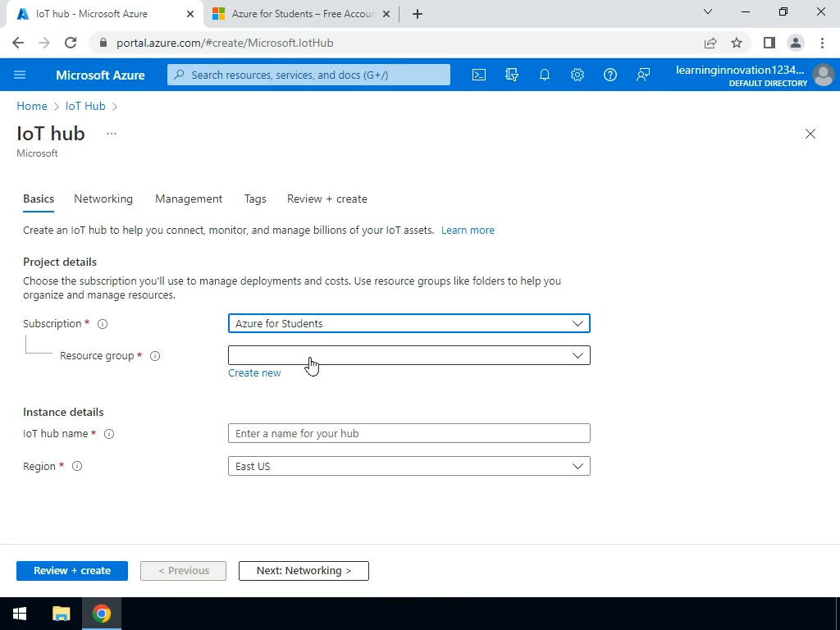Expand the Subscription dropdown
The width and height of the screenshot is (840, 630).
coord(409,323)
